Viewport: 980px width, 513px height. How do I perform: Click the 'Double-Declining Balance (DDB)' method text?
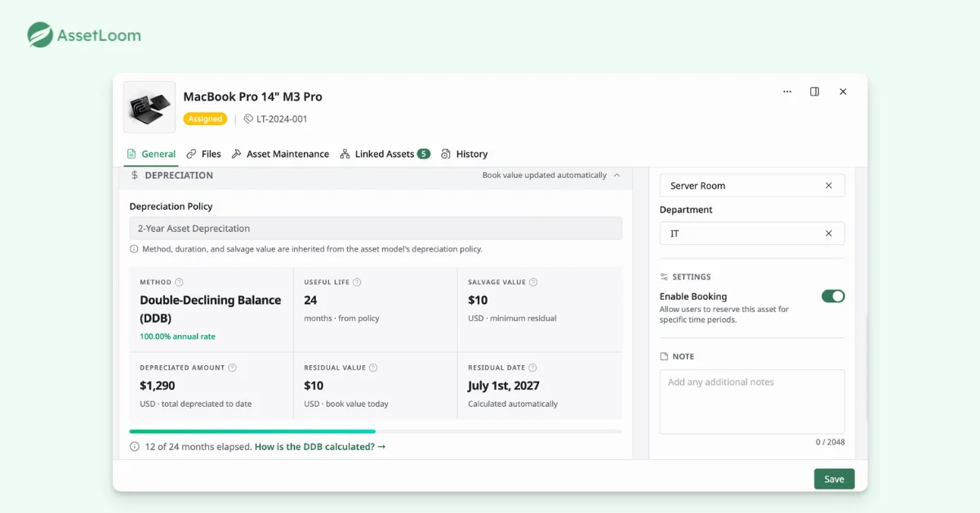pyautogui.click(x=211, y=309)
